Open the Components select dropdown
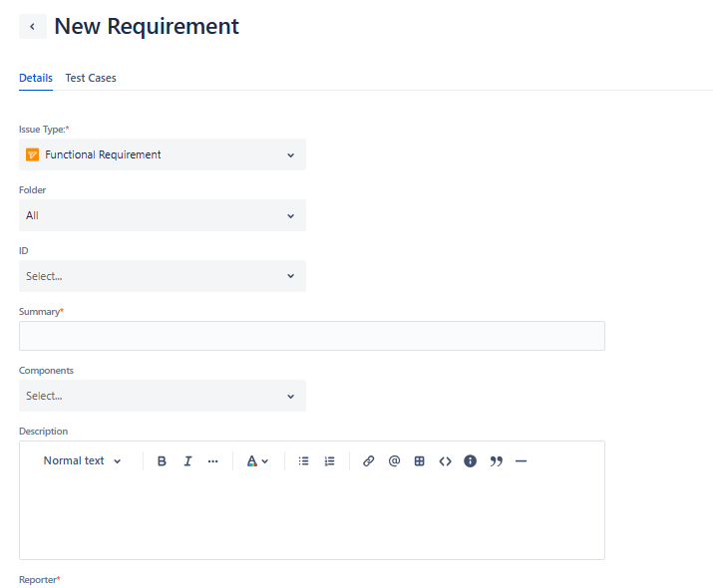Viewport: 713px width, 588px height. pyautogui.click(x=163, y=396)
